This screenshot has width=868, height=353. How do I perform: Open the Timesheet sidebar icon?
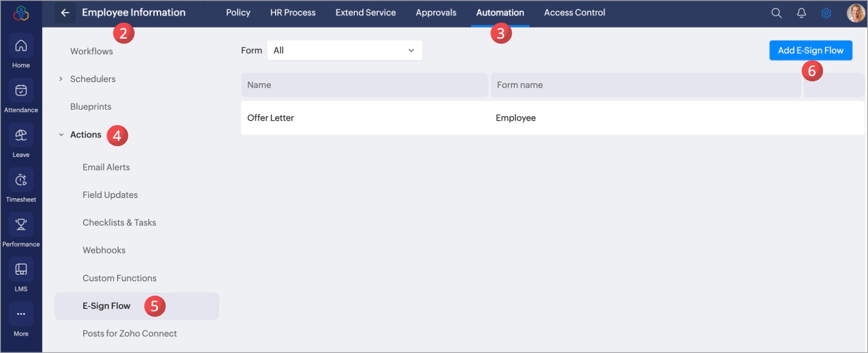[21, 180]
